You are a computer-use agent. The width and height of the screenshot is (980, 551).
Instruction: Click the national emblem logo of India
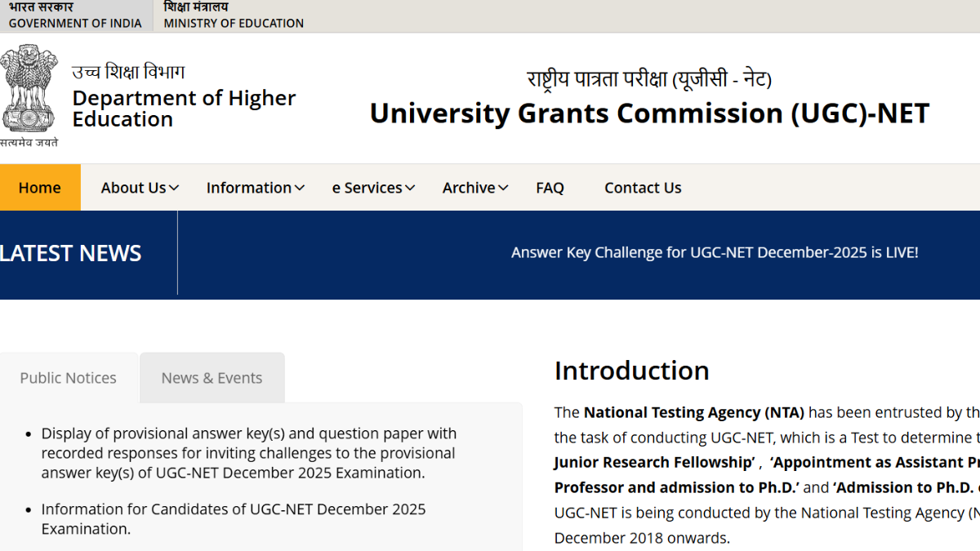pyautogui.click(x=29, y=90)
